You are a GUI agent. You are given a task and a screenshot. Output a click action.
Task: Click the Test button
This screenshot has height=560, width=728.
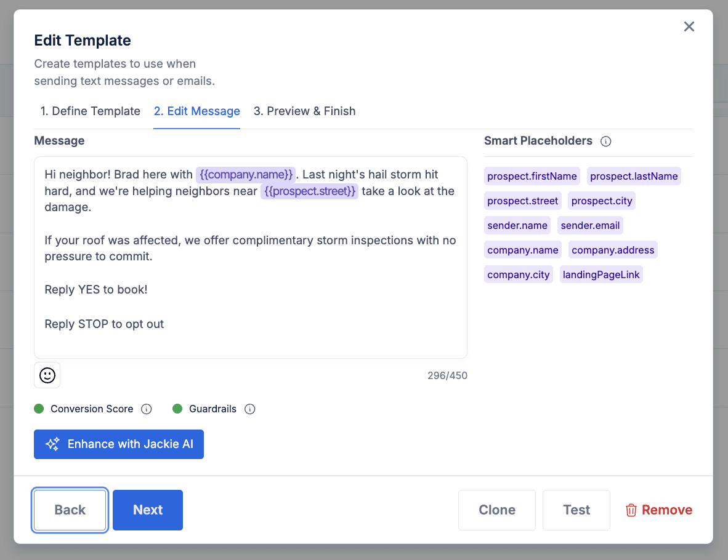[x=576, y=510]
